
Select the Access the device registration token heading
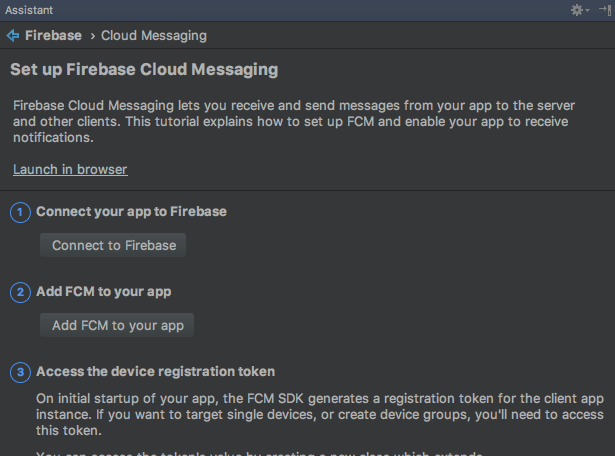click(155, 371)
